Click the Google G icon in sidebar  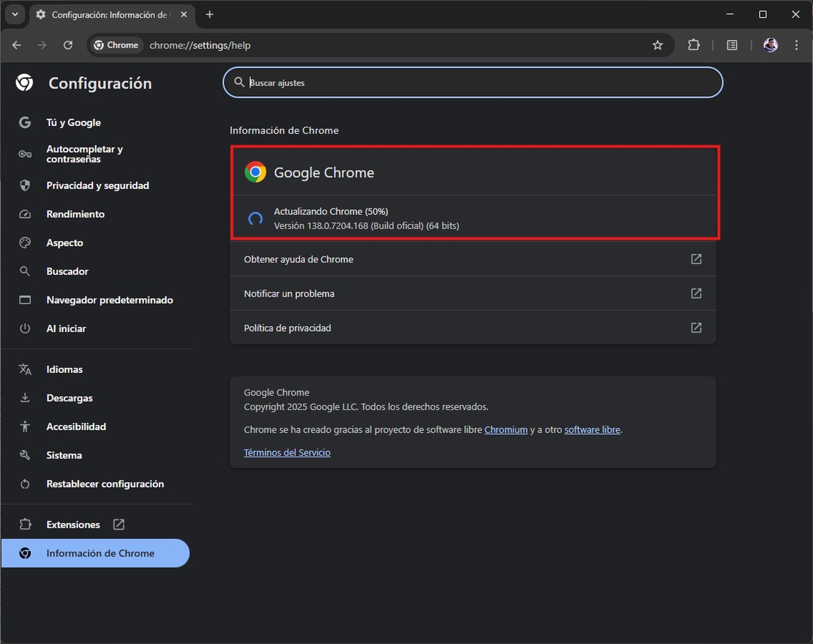point(25,123)
